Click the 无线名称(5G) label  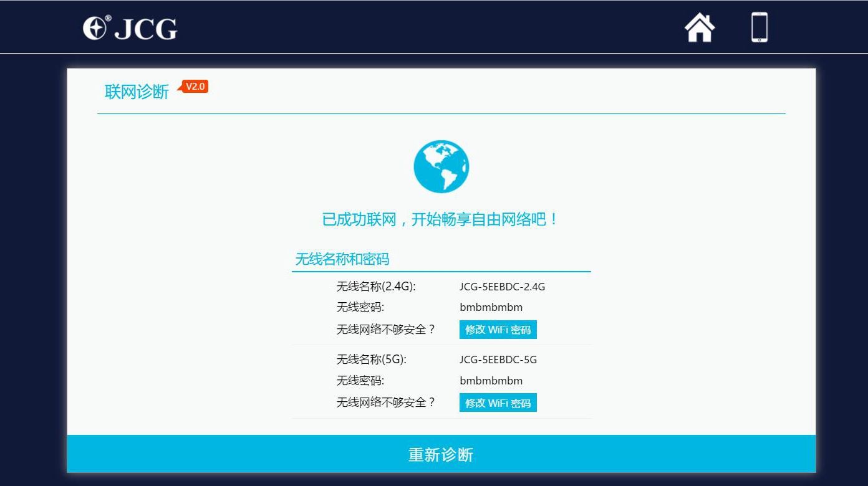[x=372, y=360]
